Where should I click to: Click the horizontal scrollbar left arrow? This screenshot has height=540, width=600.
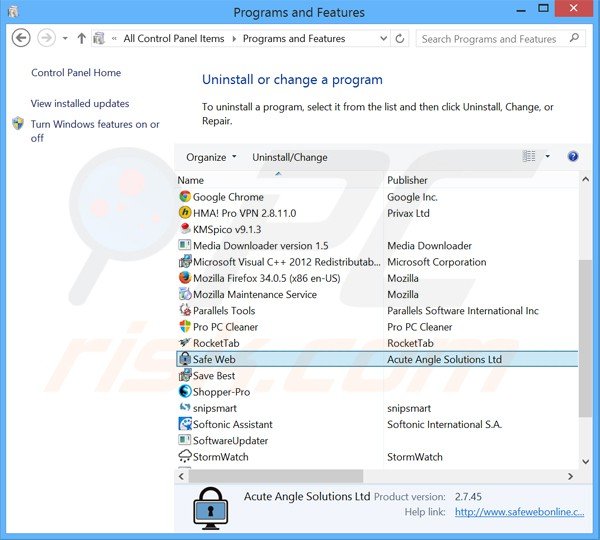coord(181,476)
